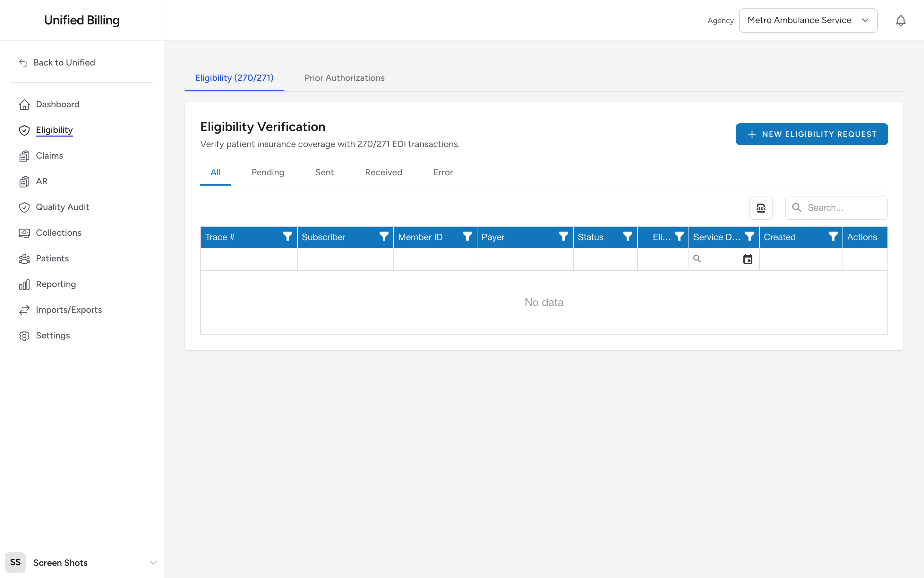Click the SS user avatar
This screenshot has height=578, width=924.
coord(15,562)
